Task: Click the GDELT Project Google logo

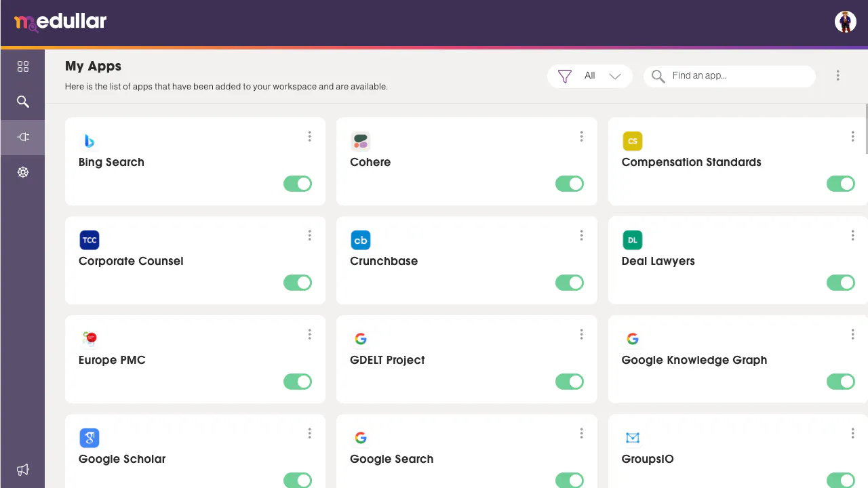Action: (x=361, y=339)
